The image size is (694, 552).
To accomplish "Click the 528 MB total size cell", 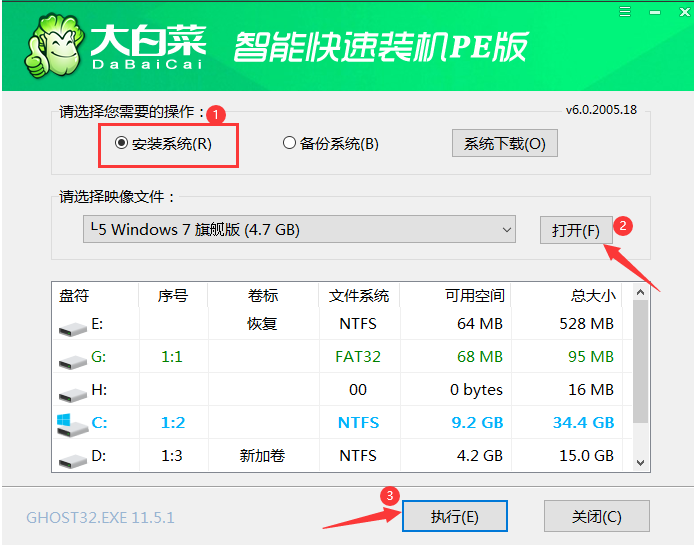I will click(586, 324).
